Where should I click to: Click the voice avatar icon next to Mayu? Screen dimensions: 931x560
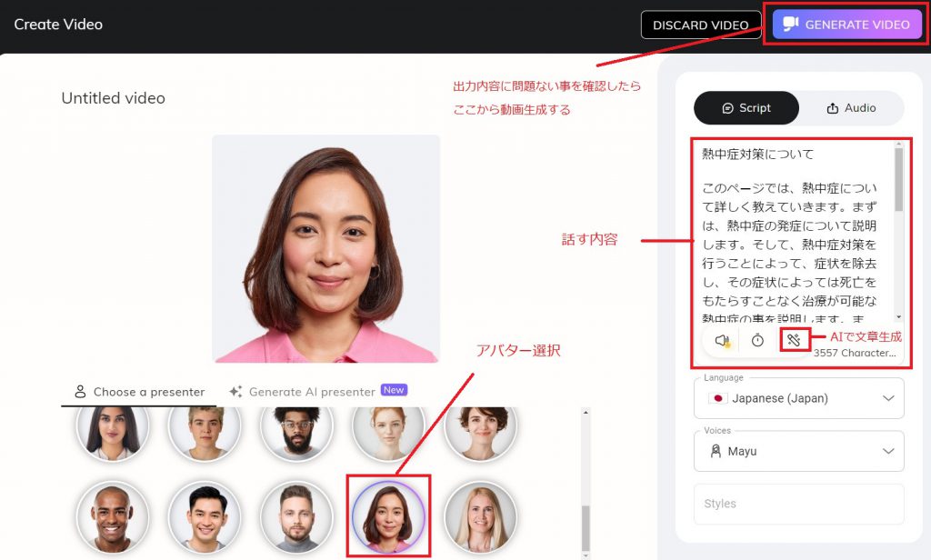coord(715,451)
